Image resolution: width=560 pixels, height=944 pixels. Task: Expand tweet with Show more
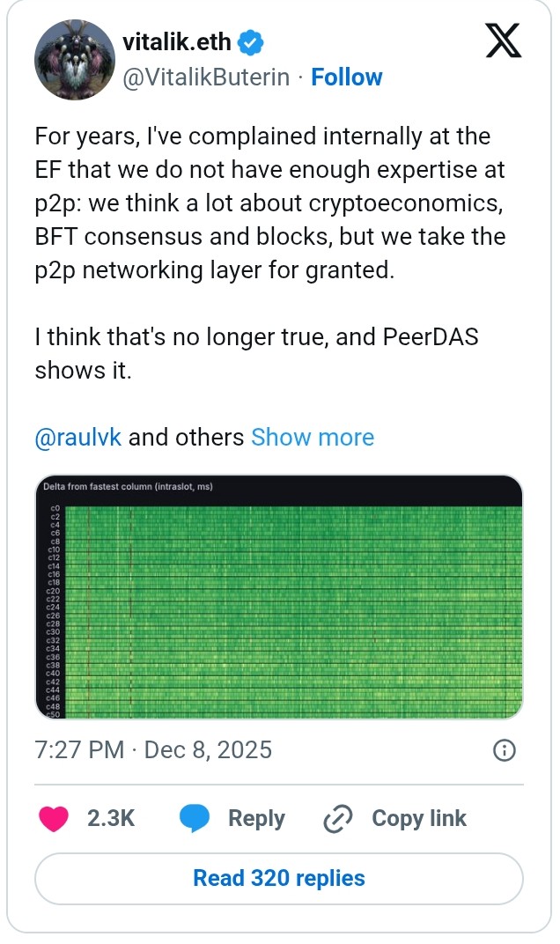point(313,438)
